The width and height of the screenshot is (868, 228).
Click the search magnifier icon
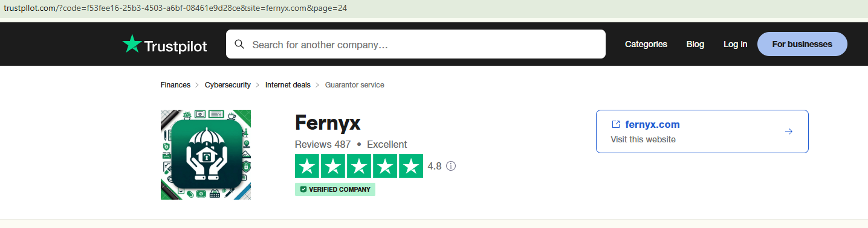point(239,44)
